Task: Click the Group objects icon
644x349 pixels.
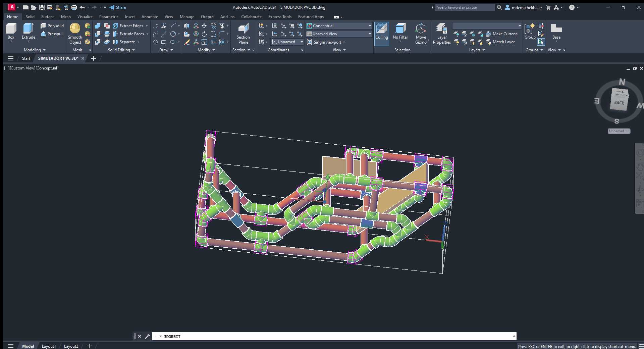Action: [530, 32]
